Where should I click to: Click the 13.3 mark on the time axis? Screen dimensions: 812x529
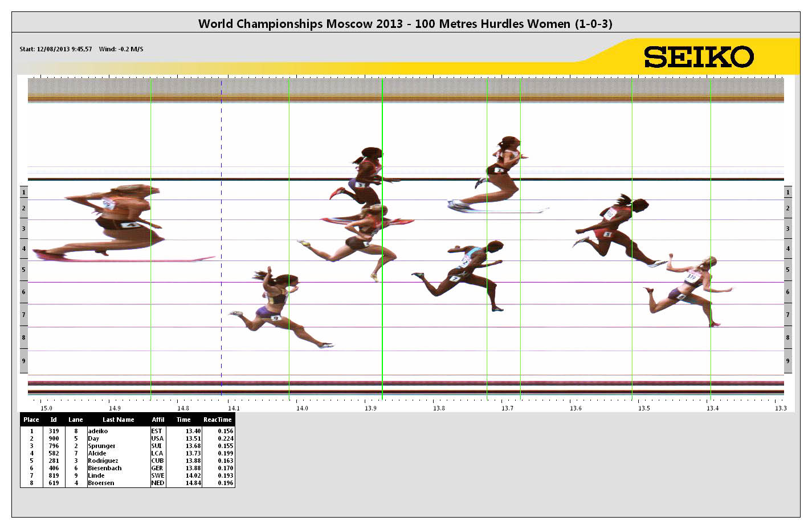(780, 408)
